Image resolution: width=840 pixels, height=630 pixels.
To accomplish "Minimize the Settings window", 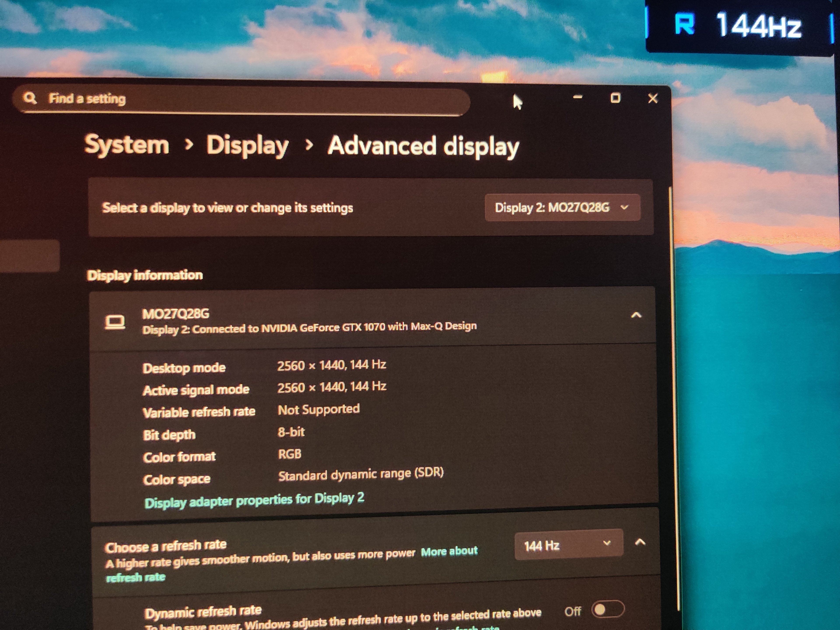I will 577,97.
